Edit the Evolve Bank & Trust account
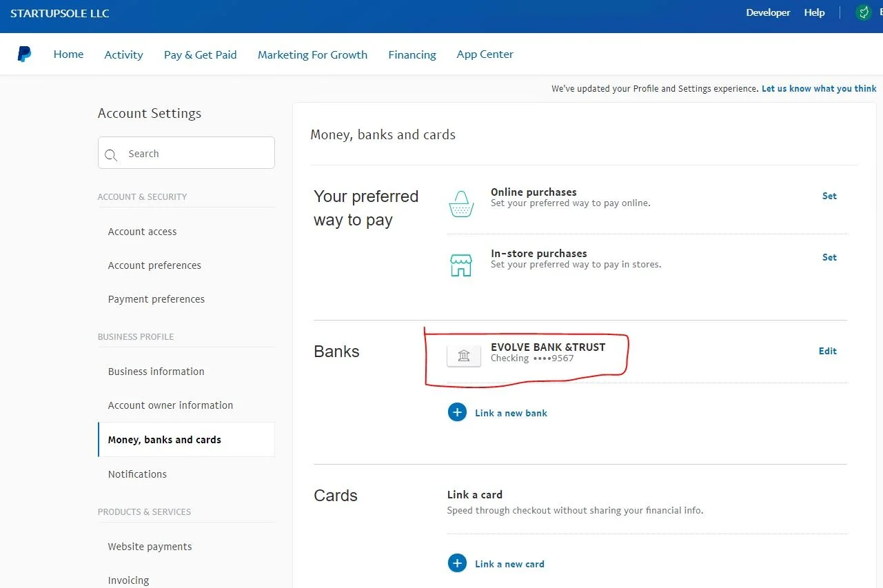This screenshot has width=883, height=588. tap(827, 351)
